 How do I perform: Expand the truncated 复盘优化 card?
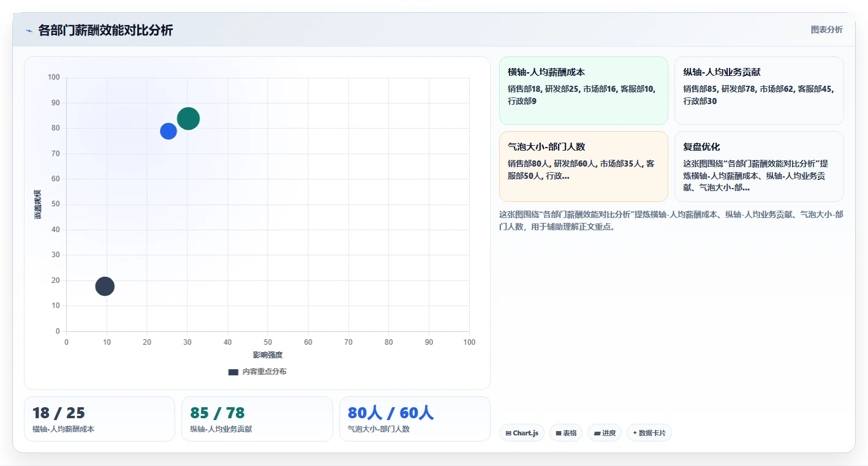click(759, 167)
